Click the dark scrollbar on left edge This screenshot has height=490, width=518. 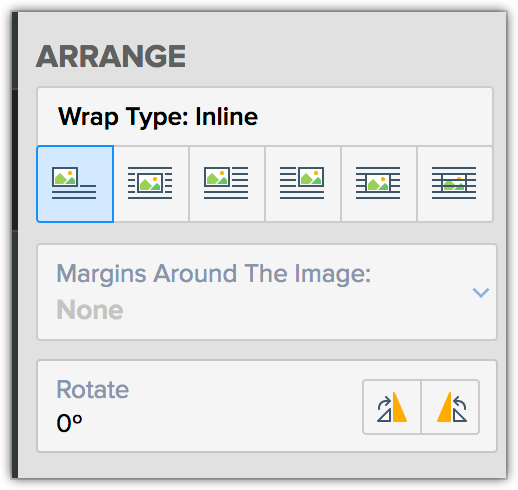pyautogui.click(x=15, y=160)
